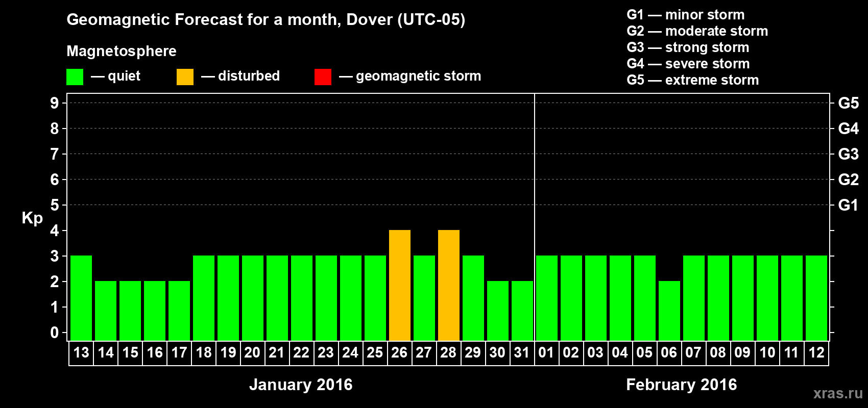Click the green bar for January 13
Screen dimensions: 868x408
81,298
